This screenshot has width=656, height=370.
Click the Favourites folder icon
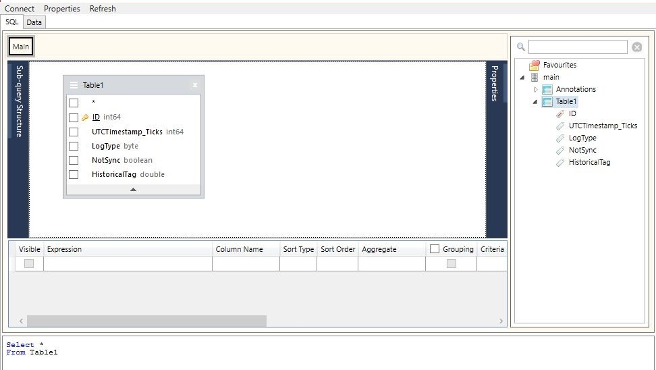534,65
